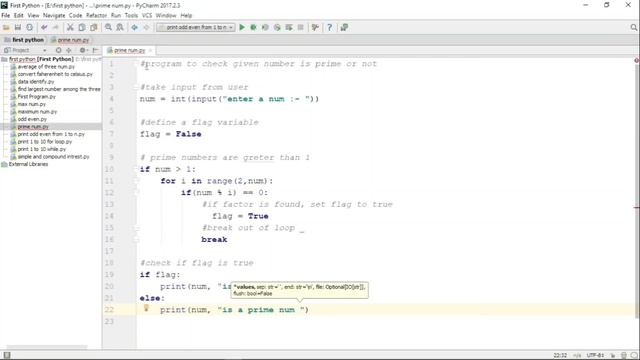Click the navigate Back arrow icon
The image size is (640, 360).
134,27
